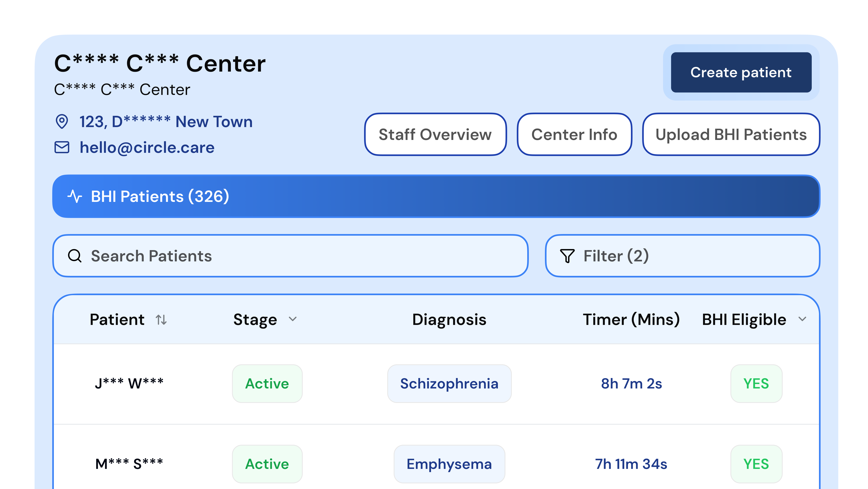The height and width of the screenshot is (489, 868).
Task: Click the location pin icon beside the address
Action: point(62,122)
